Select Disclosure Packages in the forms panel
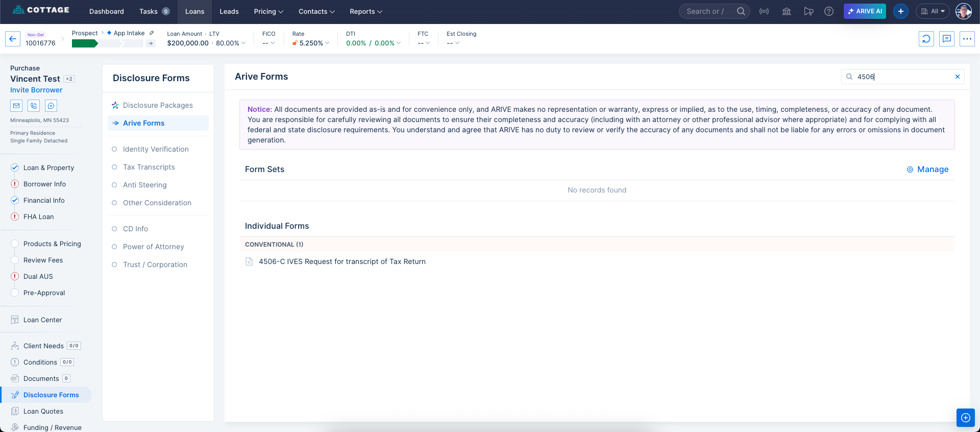 point(158,105)
